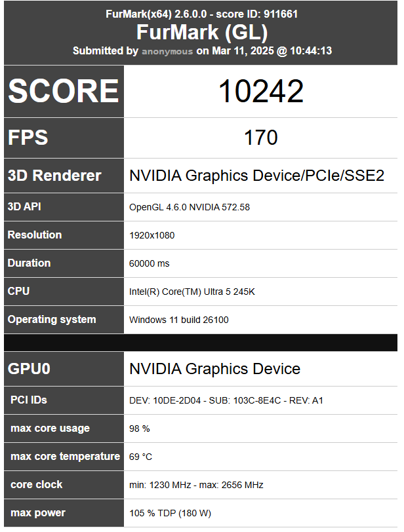Viewport: 404px width, 532px height.
Task: Click the score ID 911661 header line
Action: tap(202, 14)
